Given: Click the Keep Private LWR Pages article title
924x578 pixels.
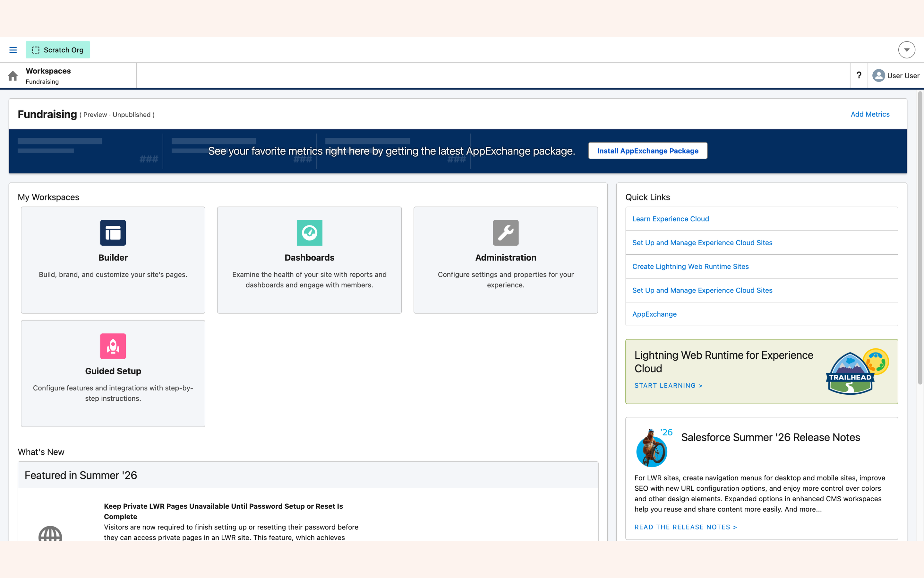Looking at the screenshot, I should 223,512.
